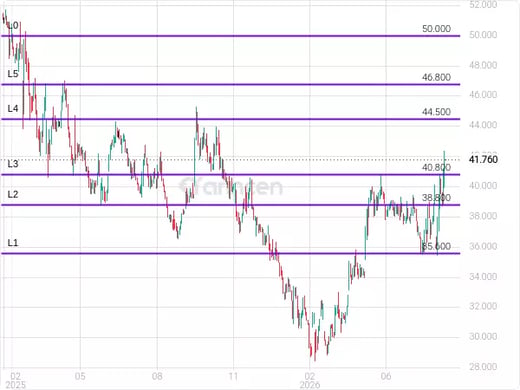Click the 11 month label on time axis

233,376
